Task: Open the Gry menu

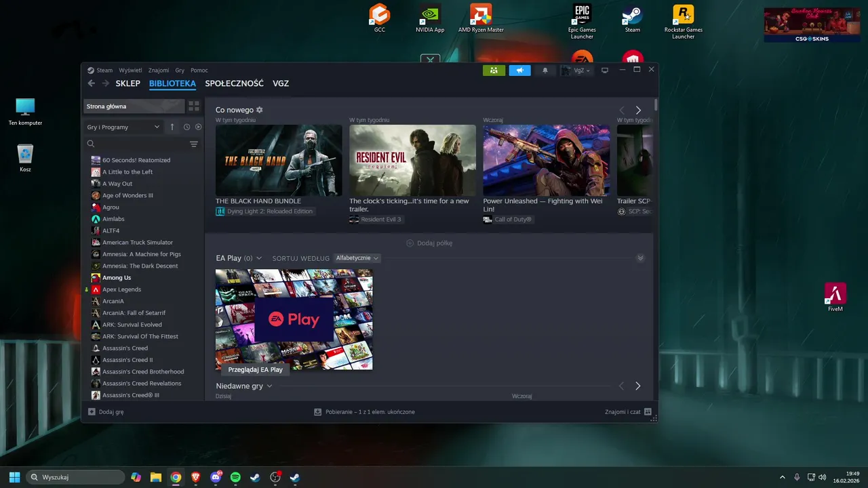Action: [x=180, y=70]
